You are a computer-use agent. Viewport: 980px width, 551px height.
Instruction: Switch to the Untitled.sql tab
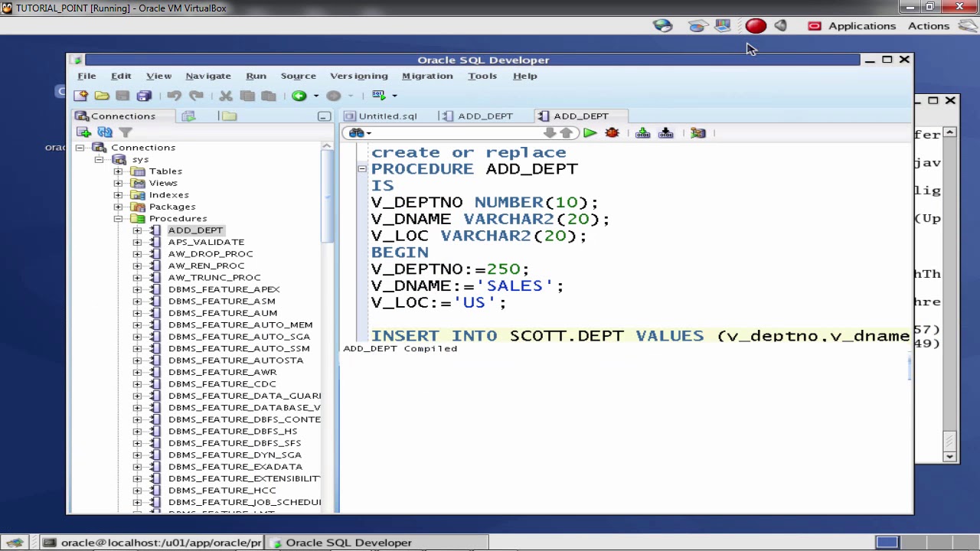(387, 116)
